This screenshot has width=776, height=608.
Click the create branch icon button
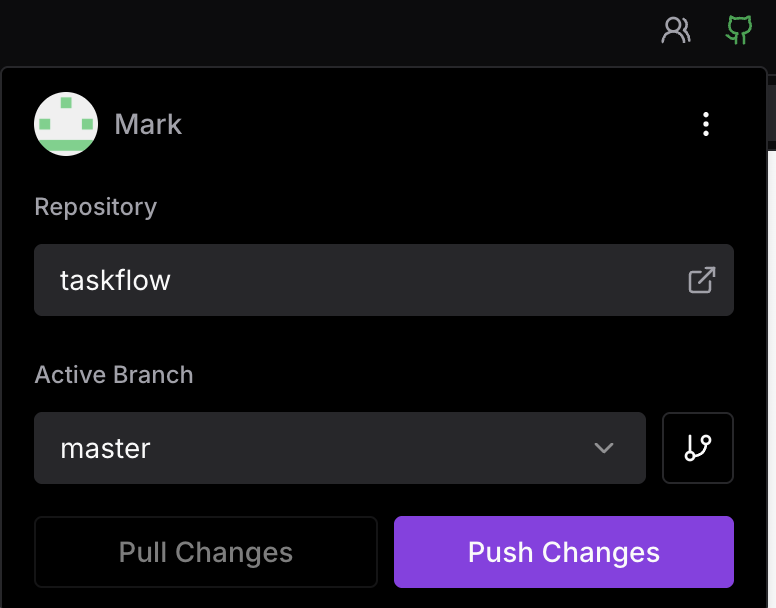point(698,448)
